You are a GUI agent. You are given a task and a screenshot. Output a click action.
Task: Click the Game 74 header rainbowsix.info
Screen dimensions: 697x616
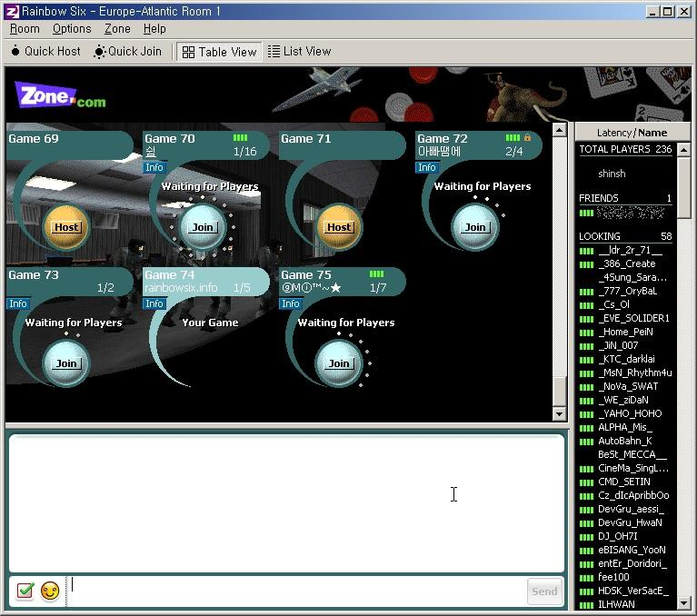[x=205, y=281]
